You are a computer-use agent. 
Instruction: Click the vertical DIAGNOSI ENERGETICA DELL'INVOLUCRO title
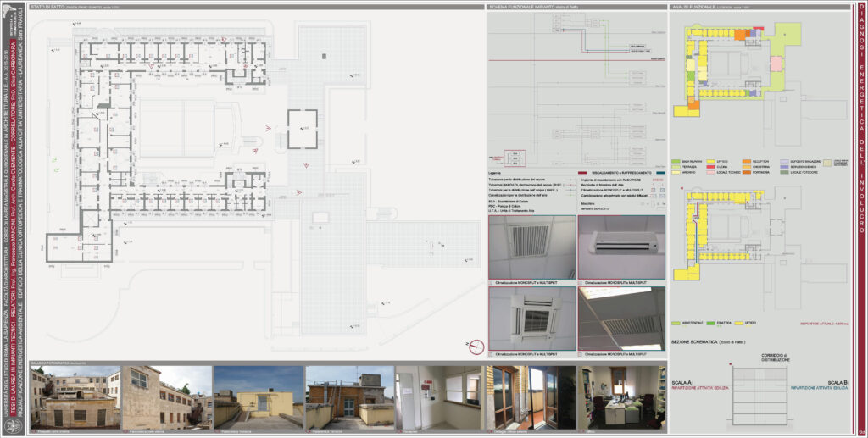click(861, 119)
